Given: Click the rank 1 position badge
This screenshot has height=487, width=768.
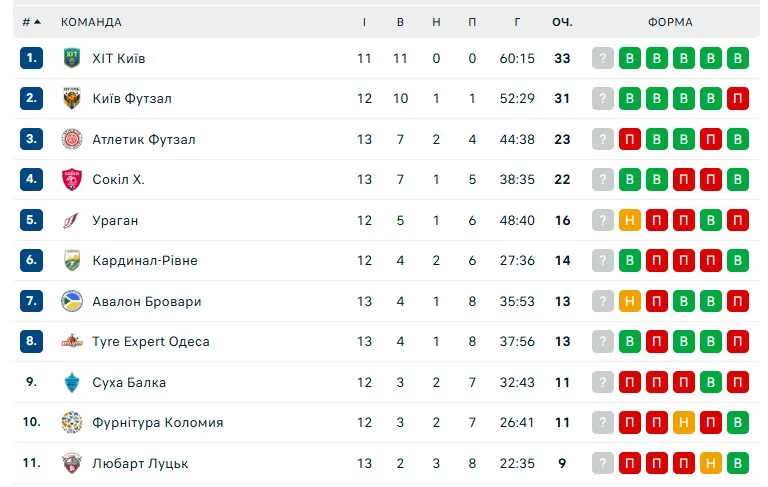Looking at the screenshot, I should pyautogui.click(x=31, y=58).
